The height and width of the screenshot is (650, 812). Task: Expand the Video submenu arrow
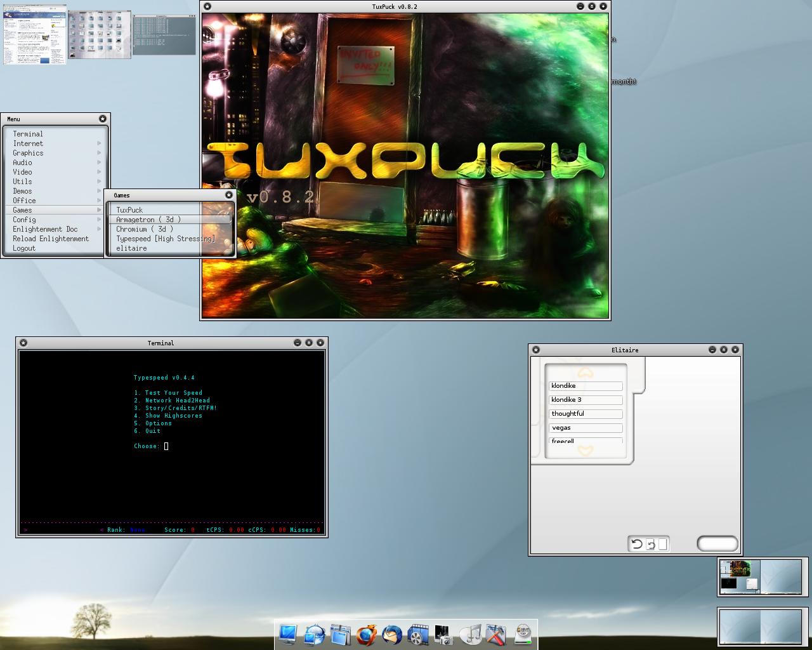click(x=100, y=172)
